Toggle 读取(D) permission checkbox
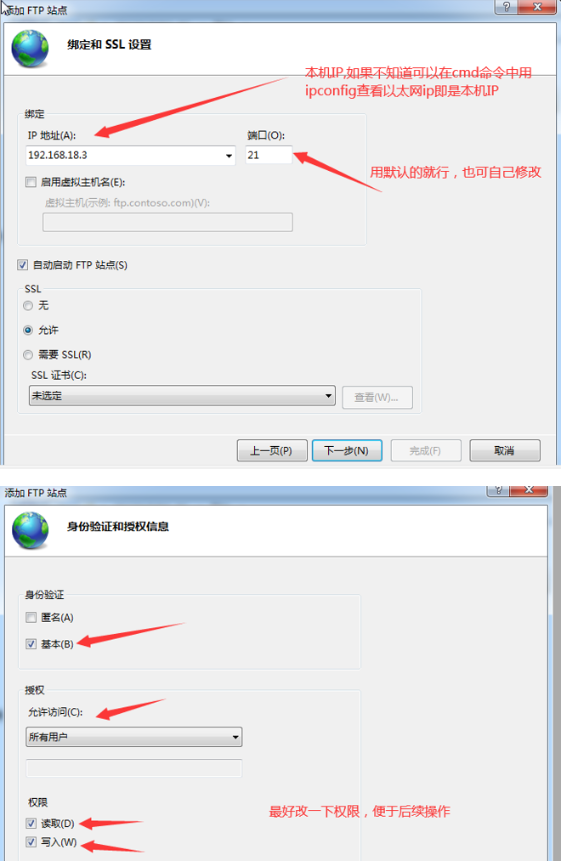The height and width of the screenshot is (868, 562). coord(31,823)
